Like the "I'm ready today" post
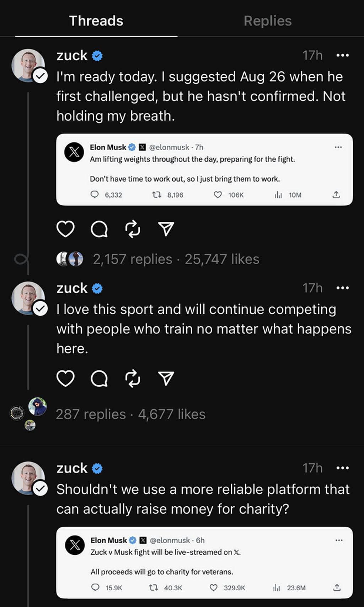Viewport: 364px width, 607px height. click(x=65, y=229)
